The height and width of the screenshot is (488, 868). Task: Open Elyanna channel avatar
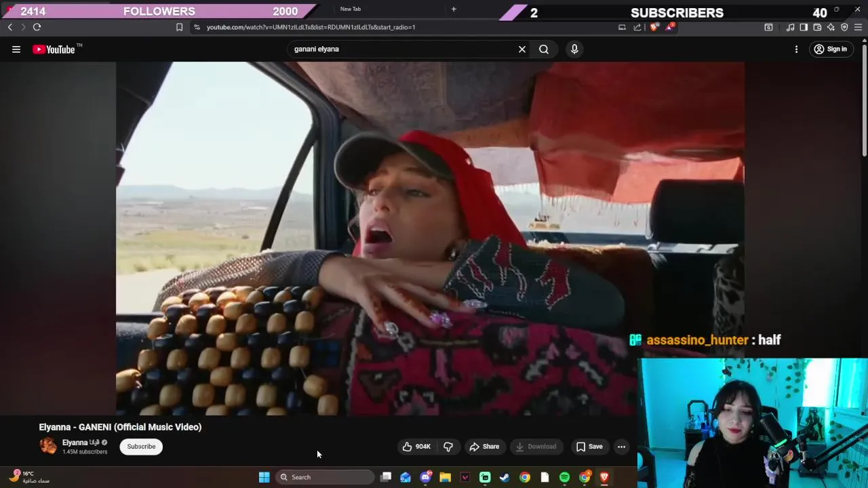click(x=48, y=445)
